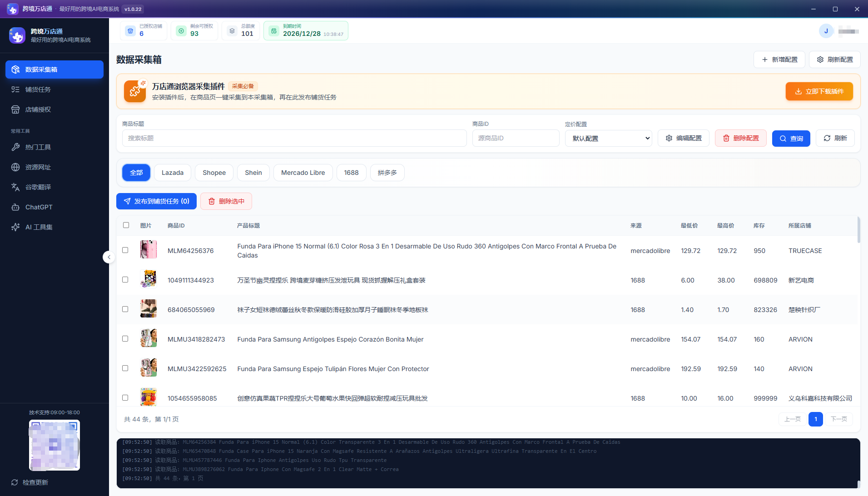Click 最低价 column header
Image resolution: width=868 pixels, height=496 pixels.
click(689, 226)
